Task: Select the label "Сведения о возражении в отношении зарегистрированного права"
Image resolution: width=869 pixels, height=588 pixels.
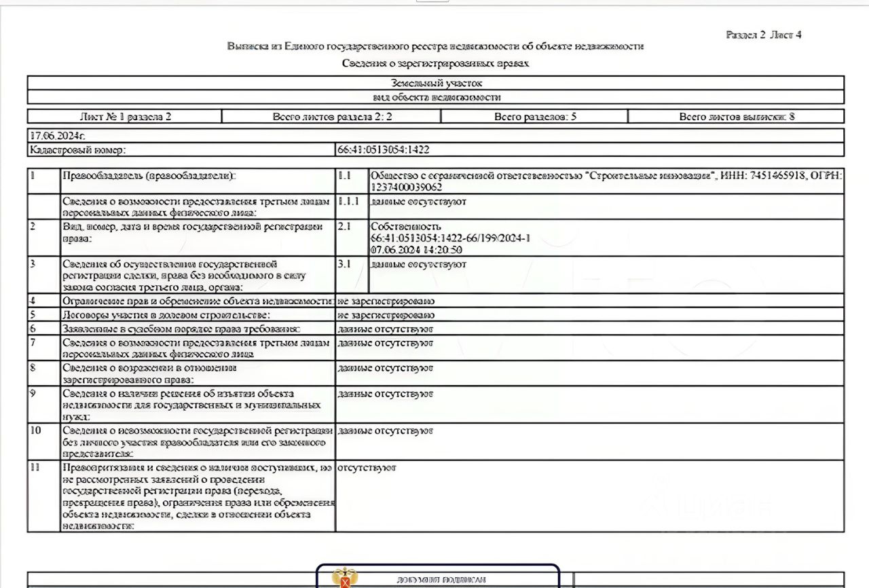Action: 149,374
